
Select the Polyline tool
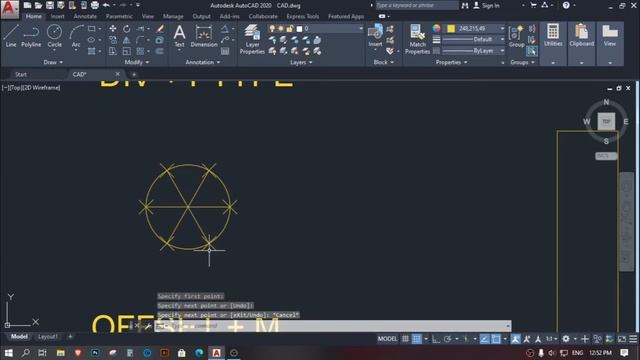click(x=31, y=36)
